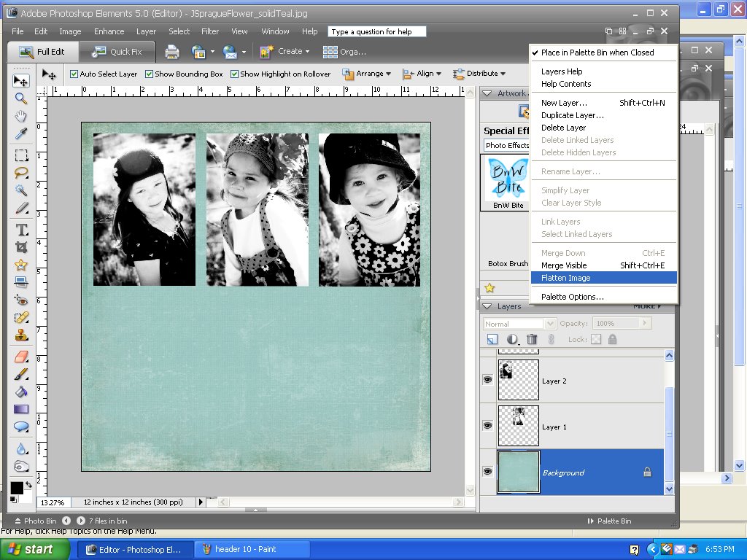Click the trash icon in Layers palette
Screen dimensions: 747x560
[532, 339]
